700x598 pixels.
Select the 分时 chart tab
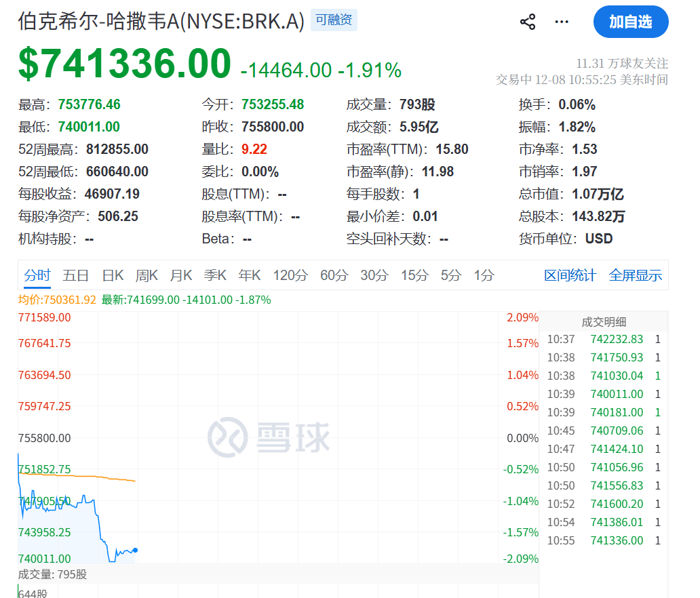pyautogui.click(x=37, y=275)
